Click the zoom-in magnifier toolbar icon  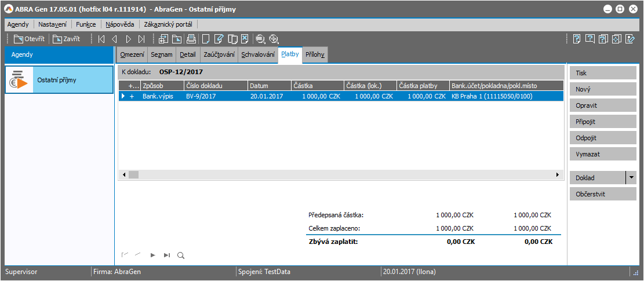274,39
